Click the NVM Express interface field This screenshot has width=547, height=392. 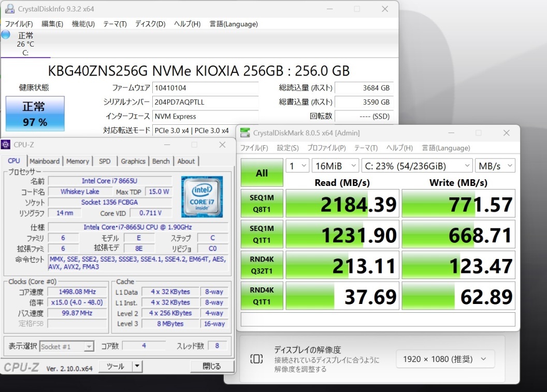click(x=205, y=116)
